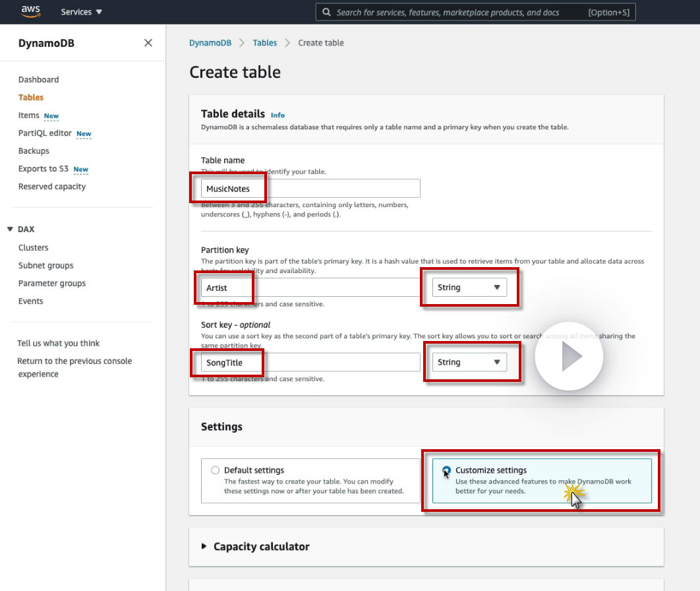
Task: Click Return to the previous console experience
Action: (x=74, y=367)
